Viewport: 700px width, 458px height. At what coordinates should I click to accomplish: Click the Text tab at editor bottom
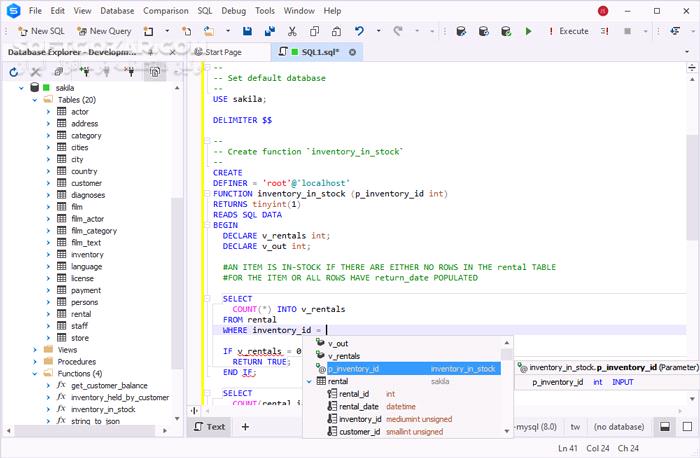click(209, 427)
